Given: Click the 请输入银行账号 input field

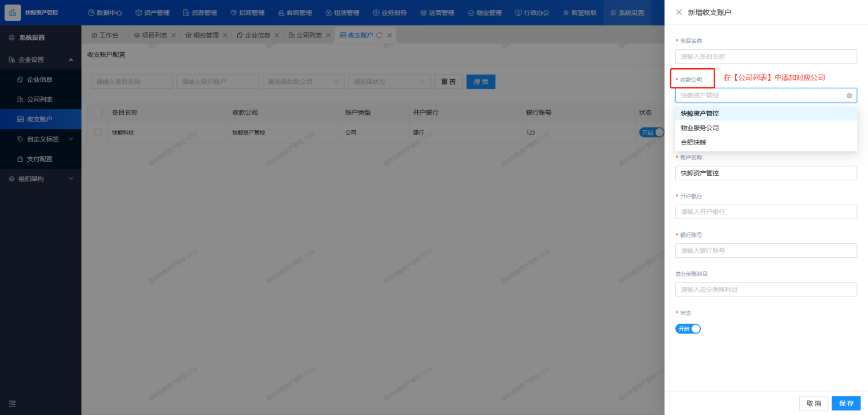Looking at the screenshot, I should (x=766, y=250).
